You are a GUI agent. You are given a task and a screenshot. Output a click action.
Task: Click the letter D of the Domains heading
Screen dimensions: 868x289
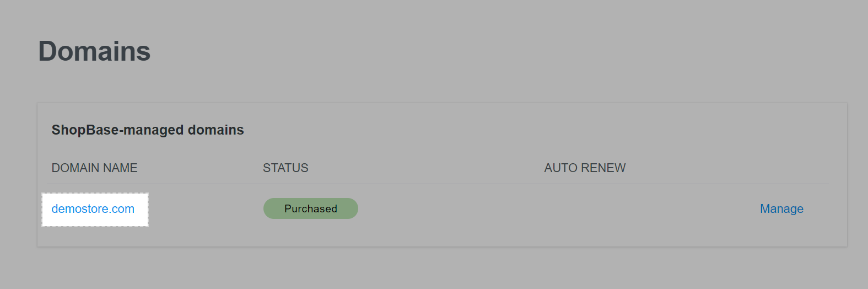(x=48, y=51)
